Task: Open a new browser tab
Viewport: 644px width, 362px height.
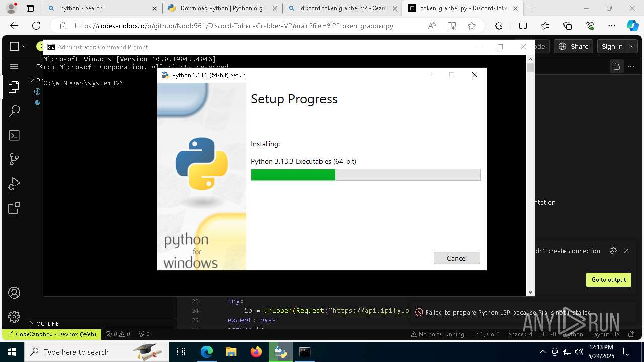Action: (x=532, y=8)
